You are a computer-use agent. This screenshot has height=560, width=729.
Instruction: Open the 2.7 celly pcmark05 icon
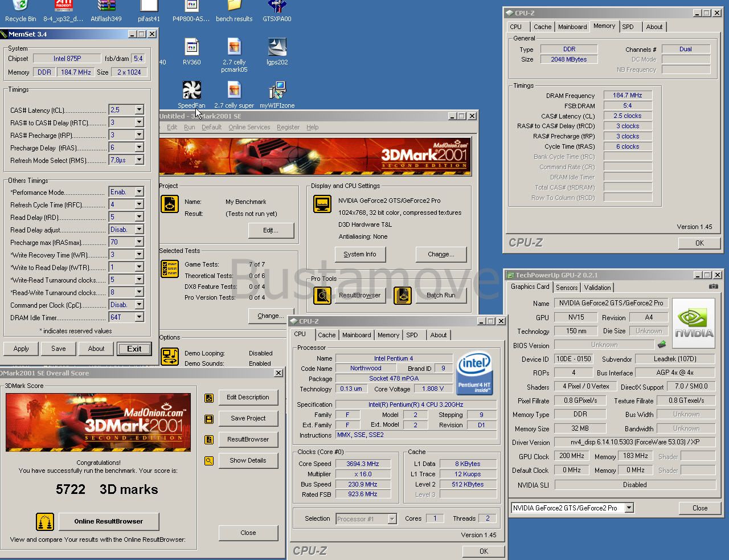(234, 55)
